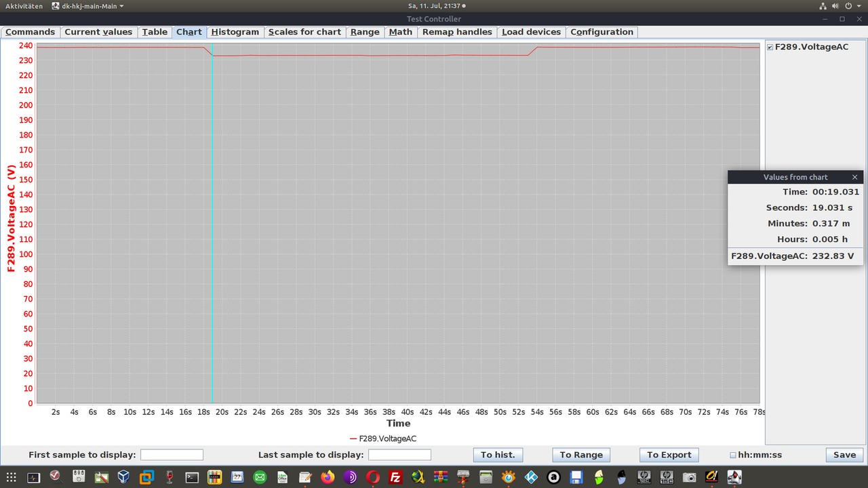Screen dimensions: 868x488
Task: Close the Values from chart popup
Action: [x=854, y=177]
